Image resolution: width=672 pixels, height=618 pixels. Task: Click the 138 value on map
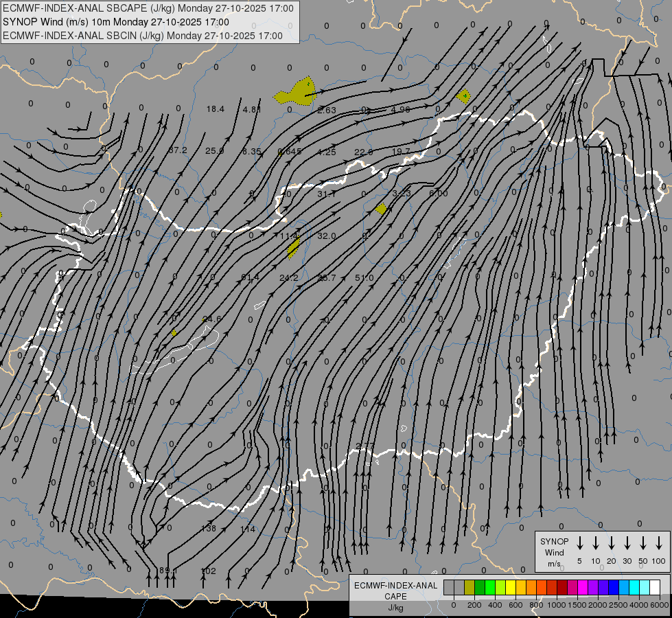pos(209,528)
